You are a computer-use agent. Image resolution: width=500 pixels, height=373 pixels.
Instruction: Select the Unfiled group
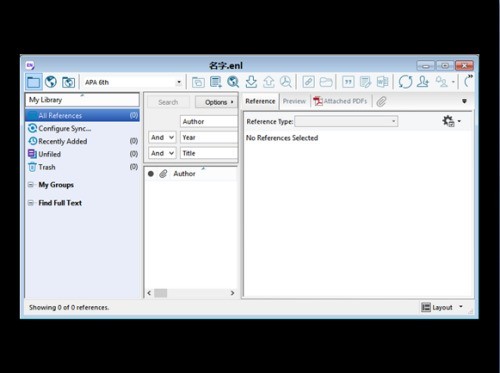pos(82,154)
